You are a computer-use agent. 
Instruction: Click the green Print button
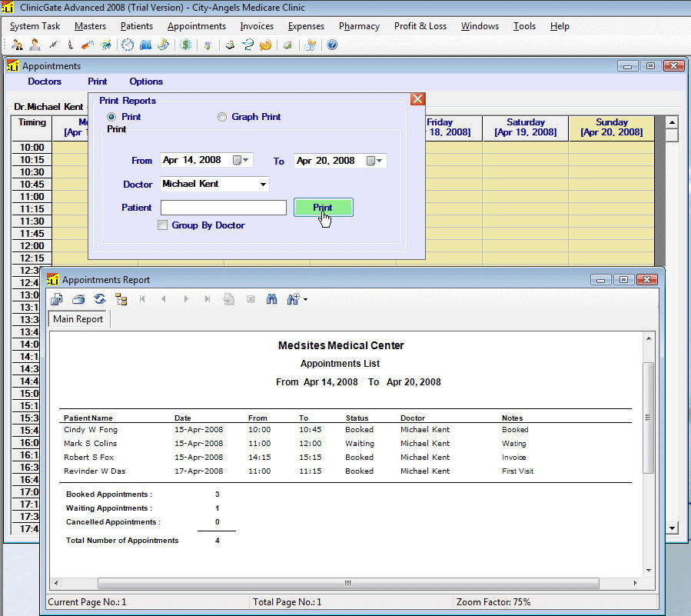tap(324, 207)
